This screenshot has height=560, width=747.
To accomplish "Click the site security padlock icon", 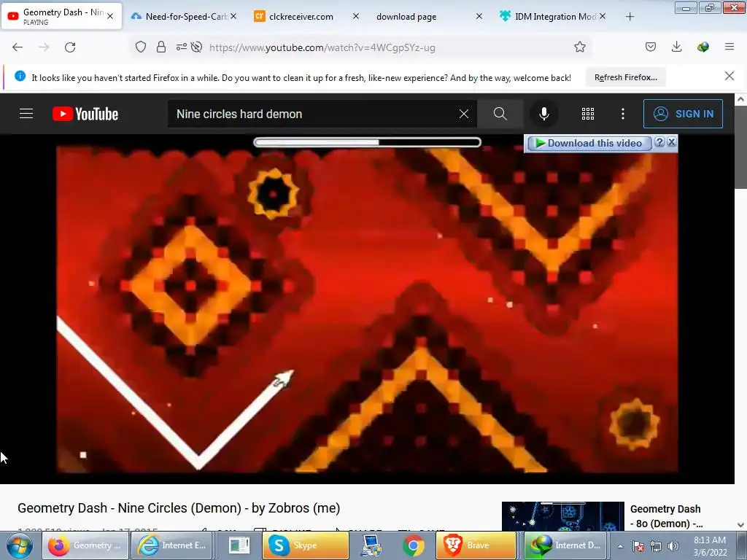I will (x=161, y=47).
